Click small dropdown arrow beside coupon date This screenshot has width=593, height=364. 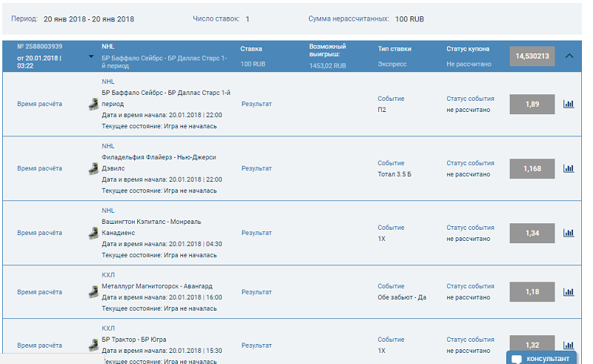pos(90,56)
